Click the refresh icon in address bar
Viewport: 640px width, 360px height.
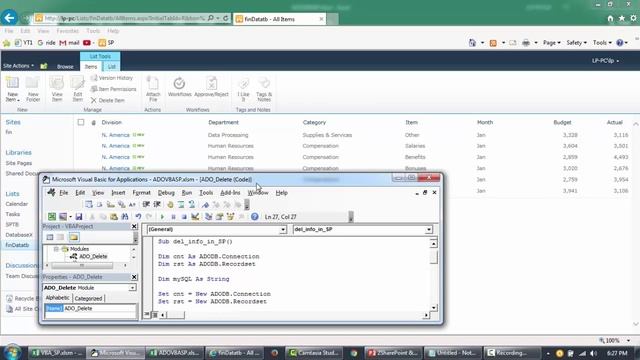tap(225, 18)
